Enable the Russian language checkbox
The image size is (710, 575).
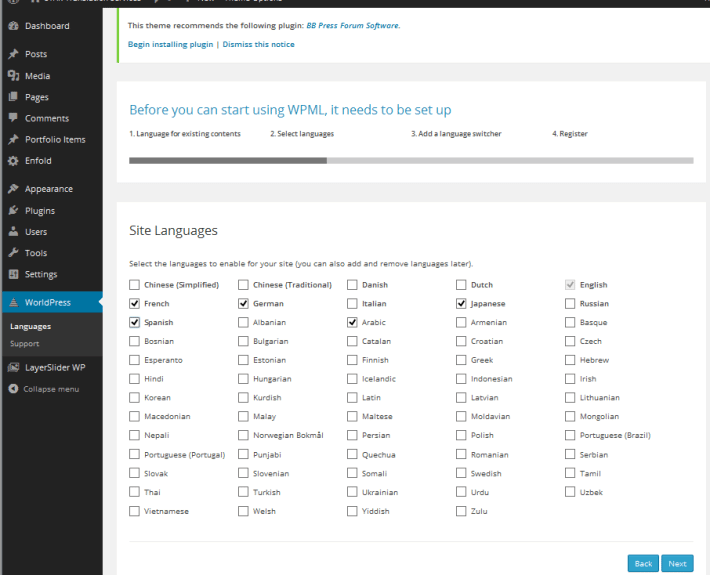point(570,303)
